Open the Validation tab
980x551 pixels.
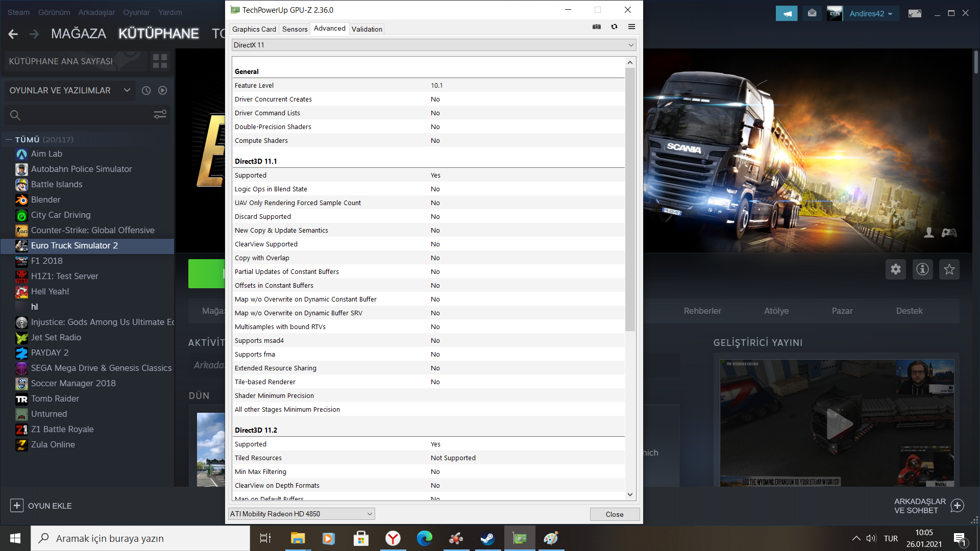click(366, 29)
